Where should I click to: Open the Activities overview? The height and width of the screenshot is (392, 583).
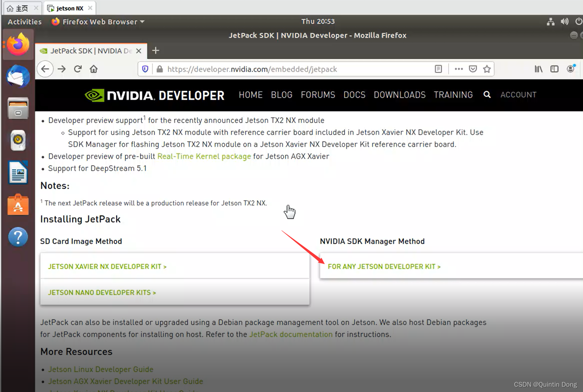point(24,21)
